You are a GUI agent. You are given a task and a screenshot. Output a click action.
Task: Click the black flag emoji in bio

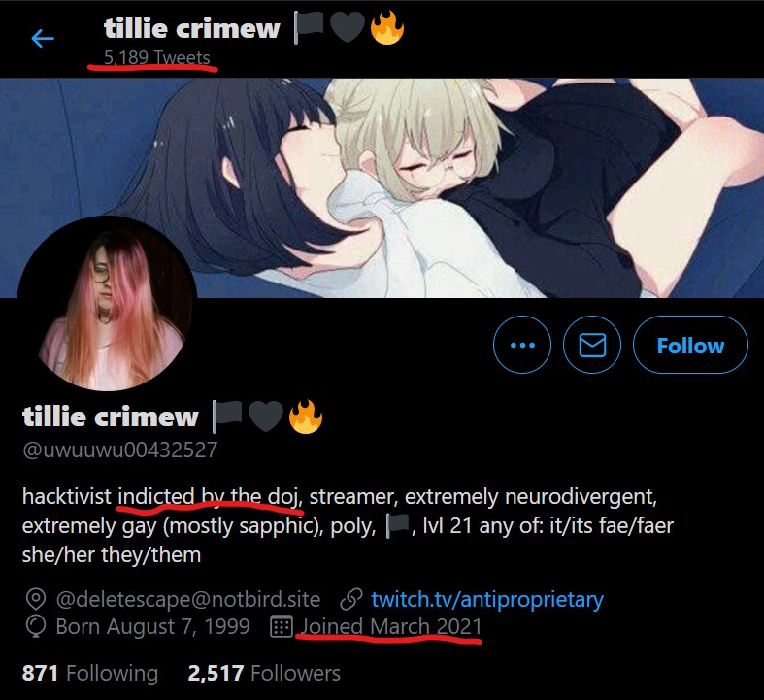[398, 526]
